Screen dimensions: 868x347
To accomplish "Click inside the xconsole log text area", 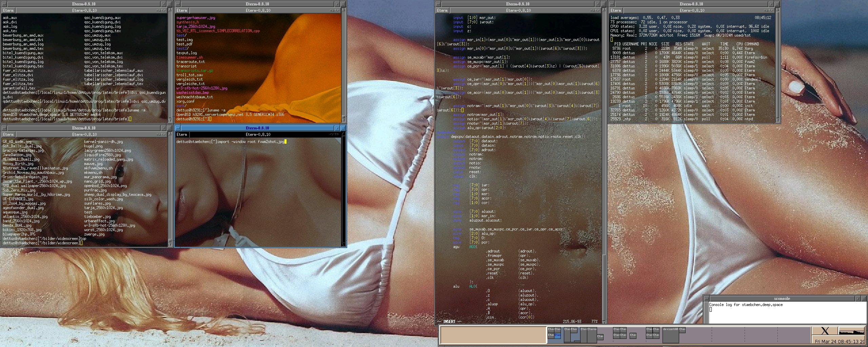I will tap(787, 313).
